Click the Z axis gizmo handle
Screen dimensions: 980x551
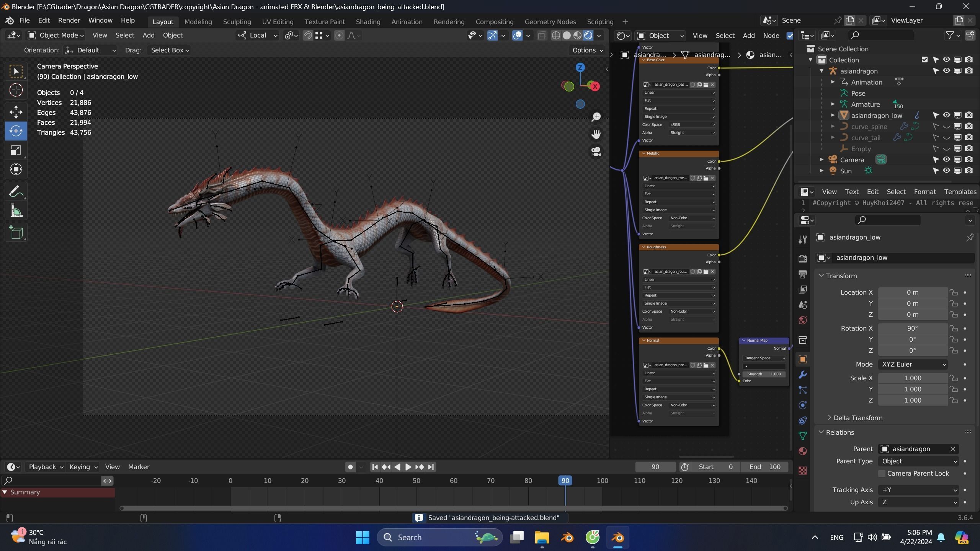pyautogui.click(x=580, y=68)
